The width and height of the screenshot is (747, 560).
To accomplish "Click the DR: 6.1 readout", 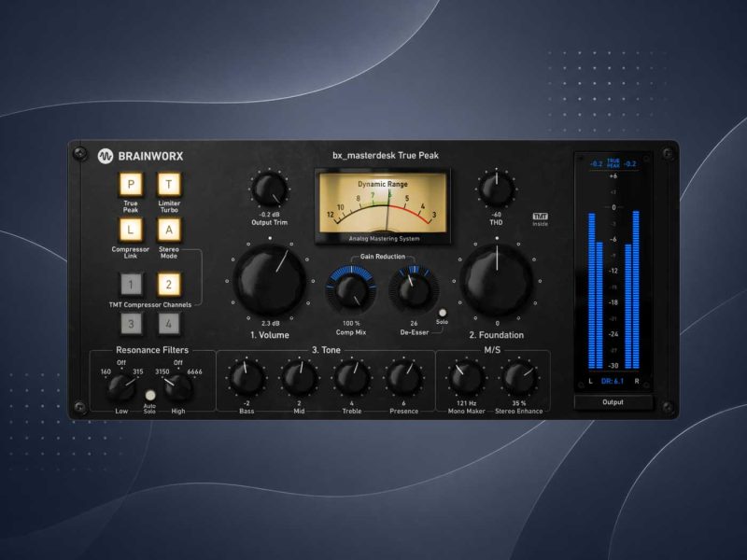I will pyautogui.click(x=613, y=381).
